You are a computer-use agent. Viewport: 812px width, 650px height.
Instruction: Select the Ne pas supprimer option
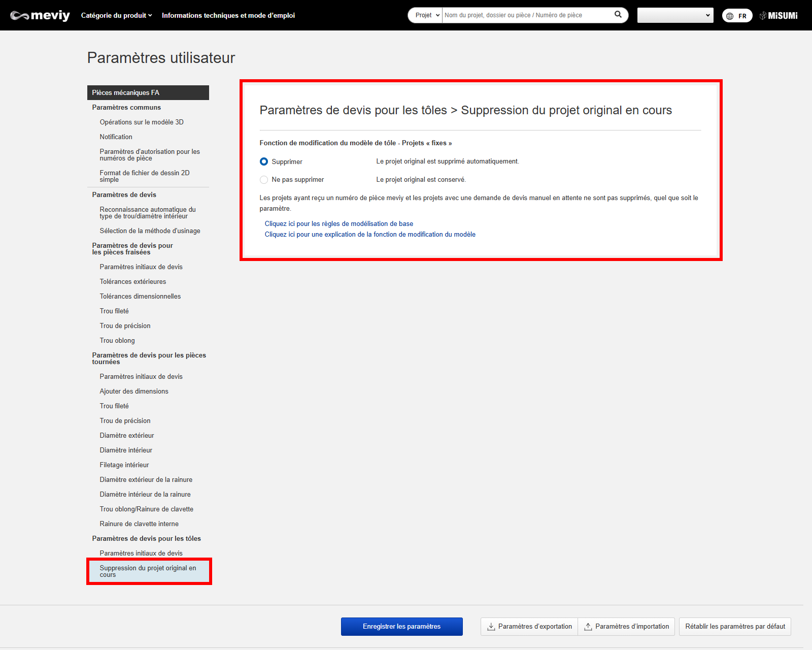pyautogui.click(x=264, y=180)
